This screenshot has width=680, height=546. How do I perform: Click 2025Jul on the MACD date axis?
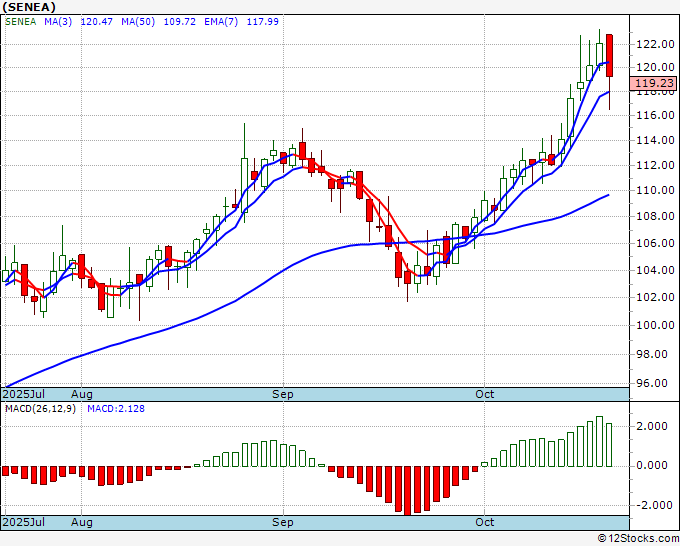tap(23, 522)
